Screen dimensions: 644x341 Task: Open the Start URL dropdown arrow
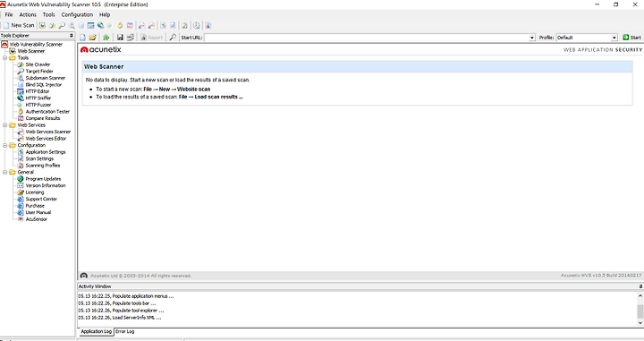click(x=532, y=38)
